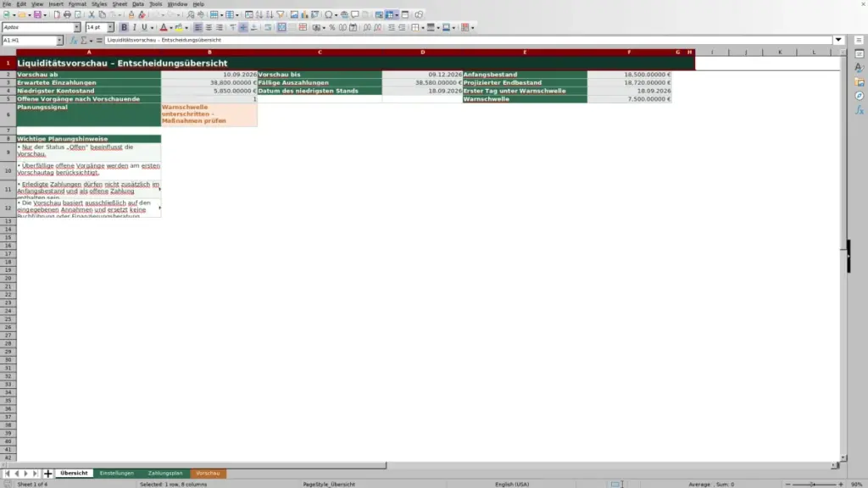The width and height of the screenshot is (868, 488).
Task: Print the spreadsheet using the Print icon
Action: click(67, 15)
